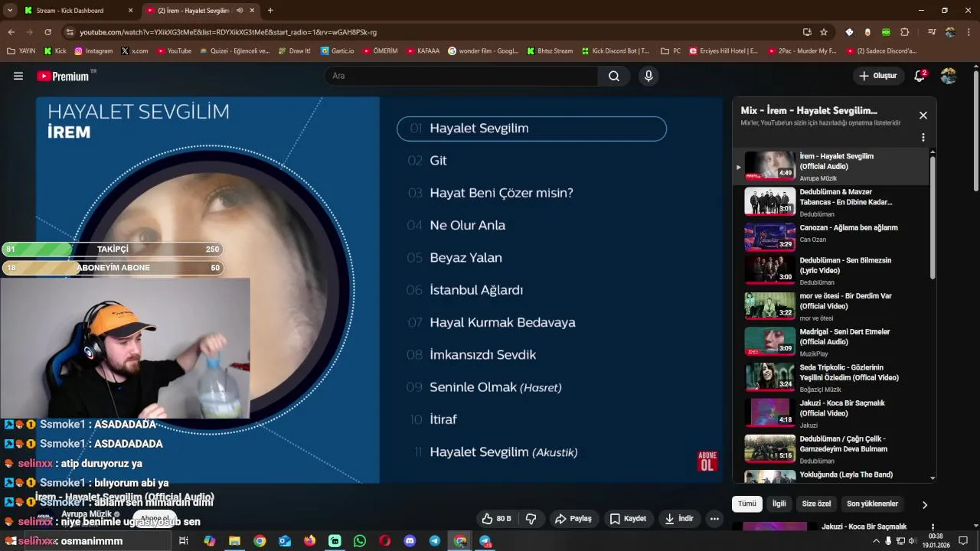
Task: Click the search magnifier button
Action: click(x=614, y=76)
